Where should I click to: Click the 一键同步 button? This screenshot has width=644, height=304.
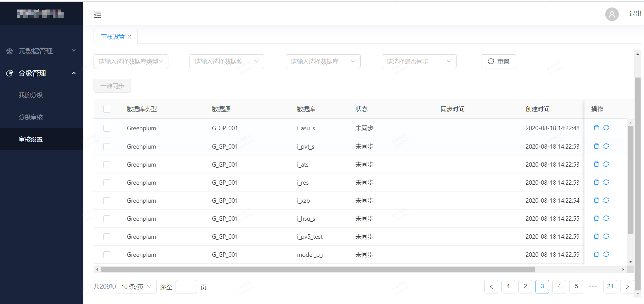(x=112, y=86)
